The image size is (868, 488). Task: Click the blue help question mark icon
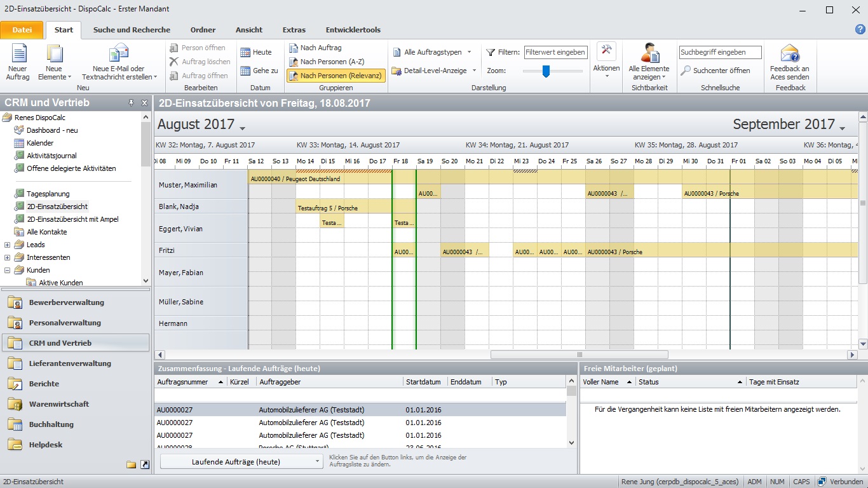[x=860, y=29]
